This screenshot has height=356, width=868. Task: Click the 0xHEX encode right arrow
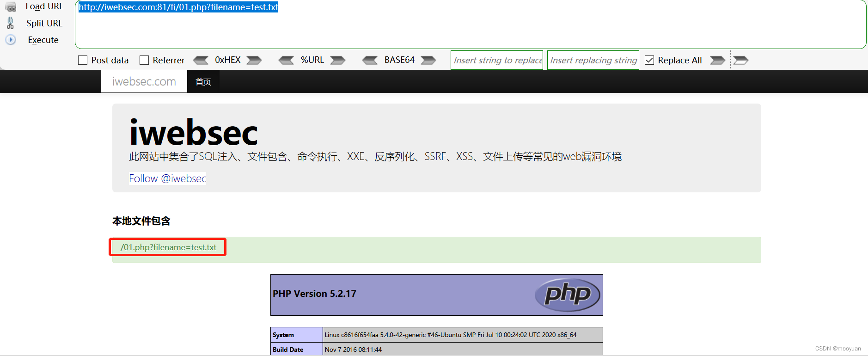[254, 60]
